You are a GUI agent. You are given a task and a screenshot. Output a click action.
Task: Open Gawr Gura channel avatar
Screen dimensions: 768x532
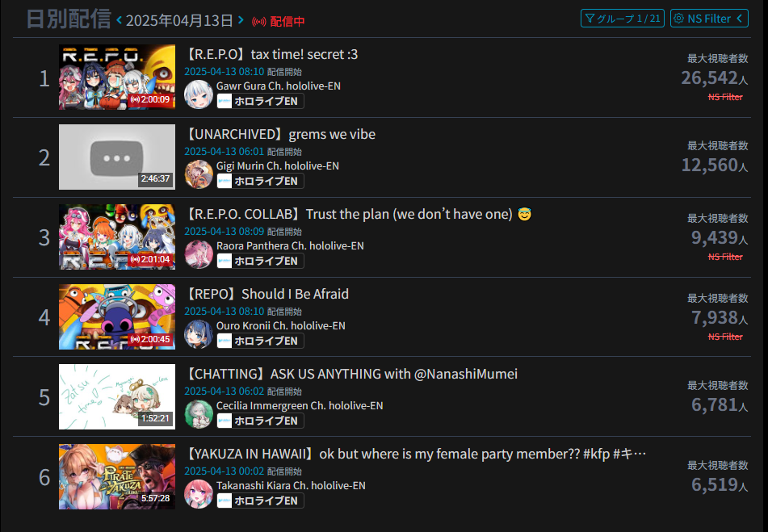[199, 94]
